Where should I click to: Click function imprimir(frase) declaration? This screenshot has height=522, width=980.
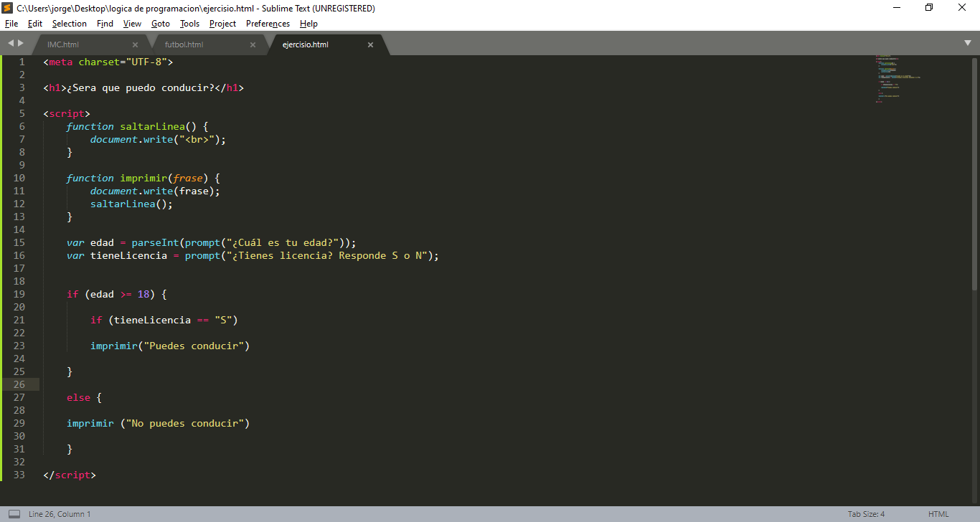tap(143, 178)
